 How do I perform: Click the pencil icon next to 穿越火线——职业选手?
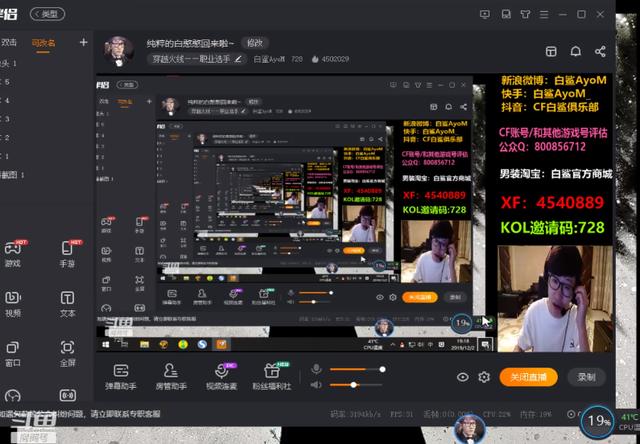coord(238,59)
